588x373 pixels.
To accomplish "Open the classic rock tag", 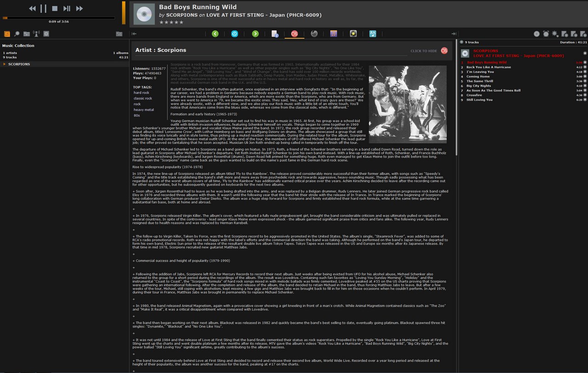I will tap(143, 98).
